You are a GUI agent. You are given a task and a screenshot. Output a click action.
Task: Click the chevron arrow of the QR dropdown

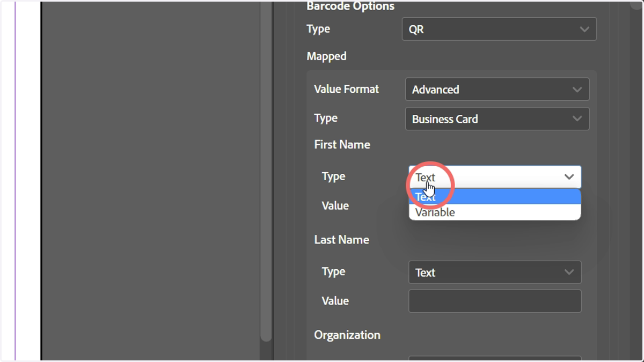coord(584,29)
